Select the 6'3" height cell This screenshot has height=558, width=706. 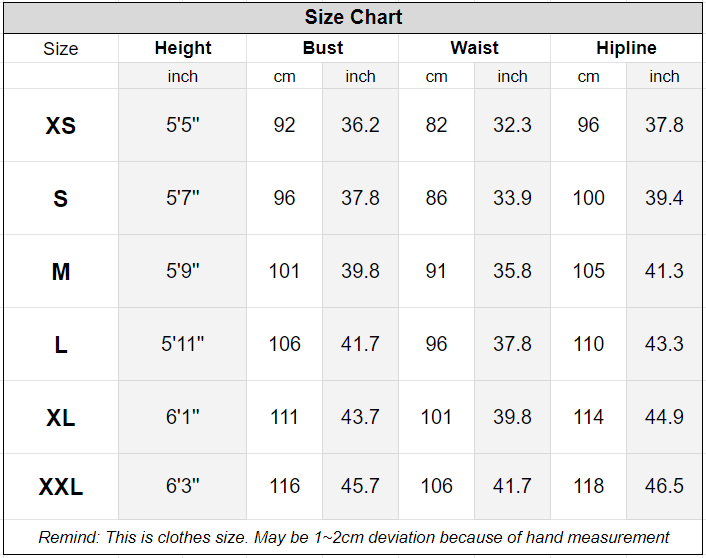point(183,487)
